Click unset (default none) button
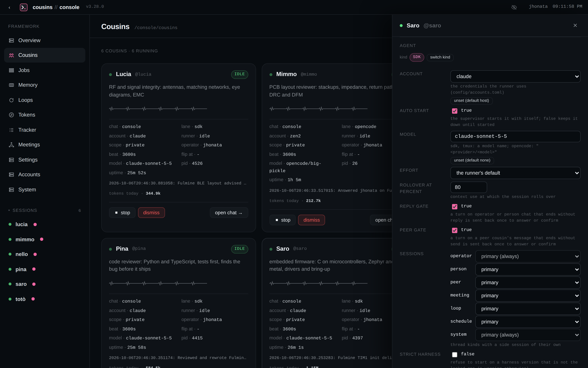588x368 pixels. pyautogui.click(x=472, y=160)
